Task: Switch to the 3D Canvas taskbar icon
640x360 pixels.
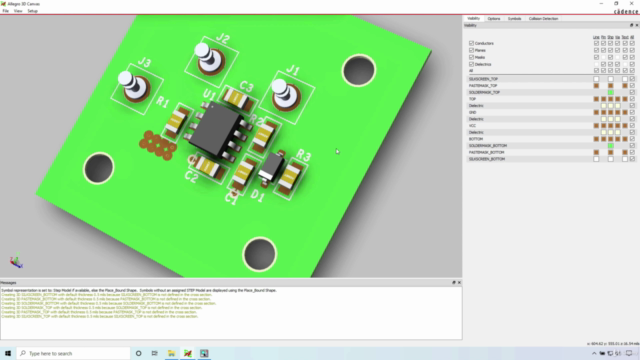Action: pyautogui.click(x=204, y=353)
